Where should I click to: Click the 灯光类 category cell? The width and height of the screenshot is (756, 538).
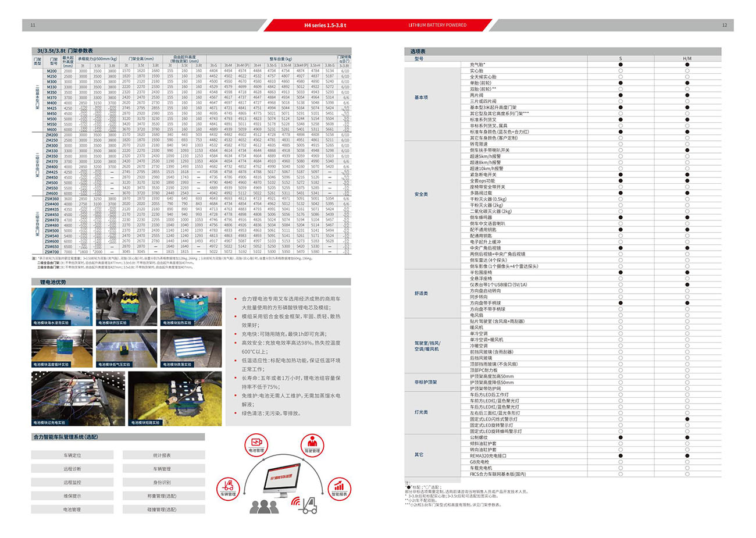[421, 412]
